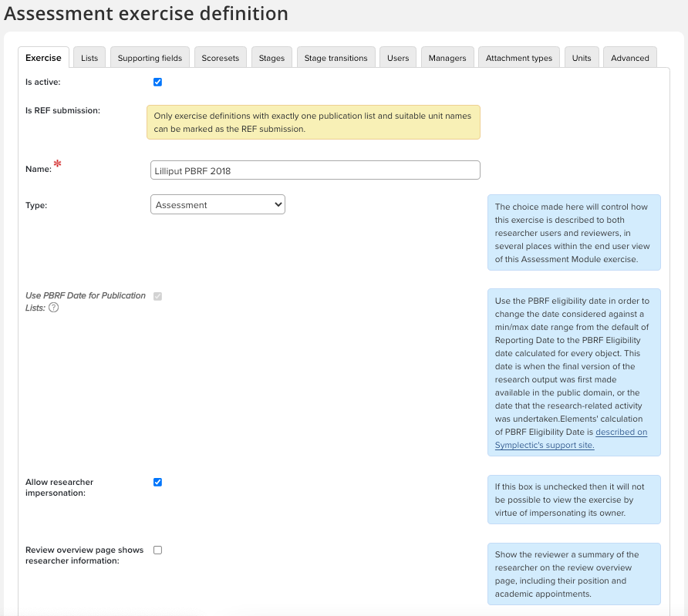Select the Managers tab
The image size is (688, 616).
point(447,58)
